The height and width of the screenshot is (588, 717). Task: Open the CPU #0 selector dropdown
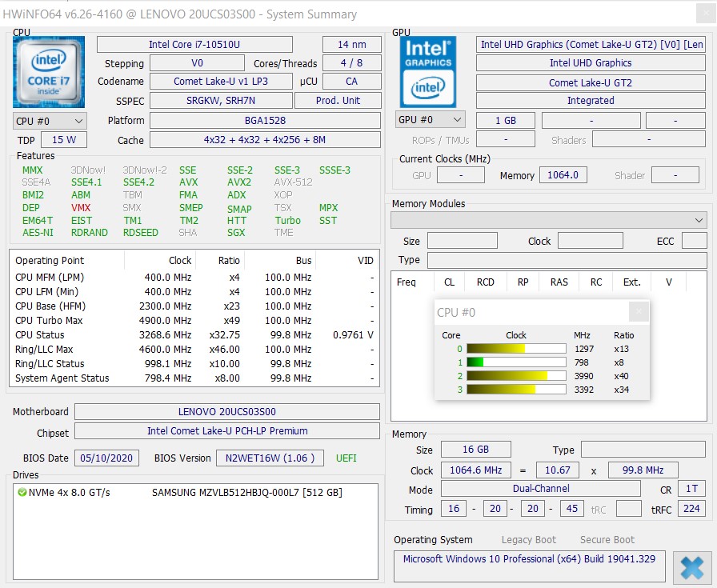(x=50, y=121)
